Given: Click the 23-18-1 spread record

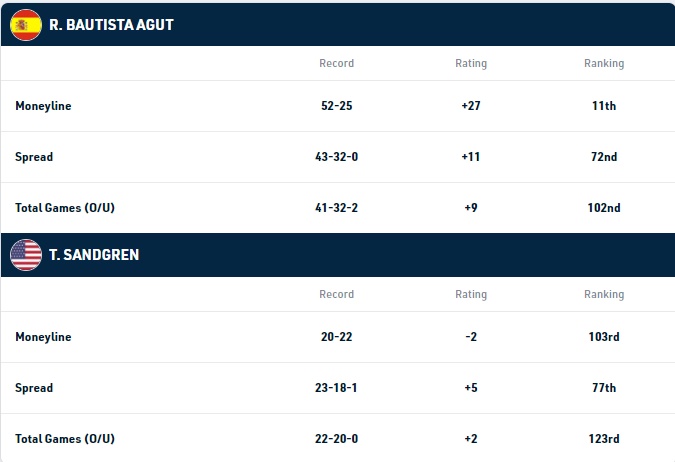Looking at the screenshot, I should pos(336,388).
